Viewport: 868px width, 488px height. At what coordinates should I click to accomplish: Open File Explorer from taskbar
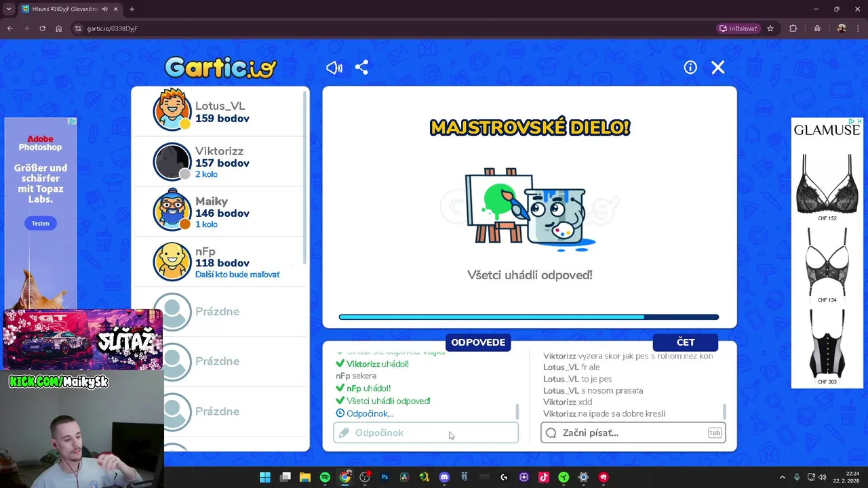pyautogui.click(x=305, y=477)
